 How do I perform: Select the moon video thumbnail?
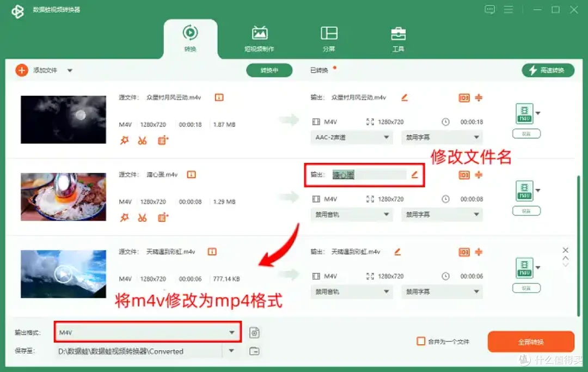coord(63,120)
